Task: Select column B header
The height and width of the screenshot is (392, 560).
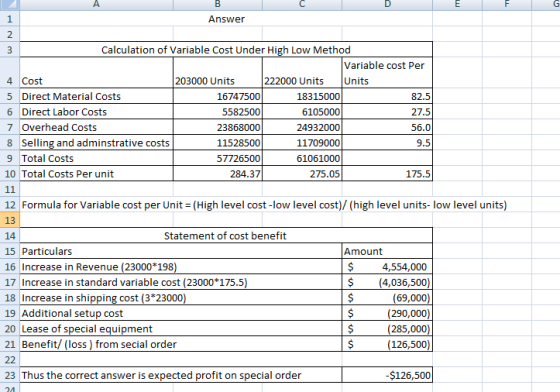Action: (x=218, y=4)
